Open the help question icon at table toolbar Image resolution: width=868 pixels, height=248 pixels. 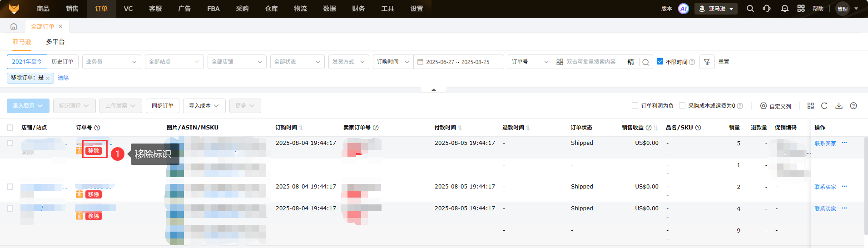tap(853, 106)
